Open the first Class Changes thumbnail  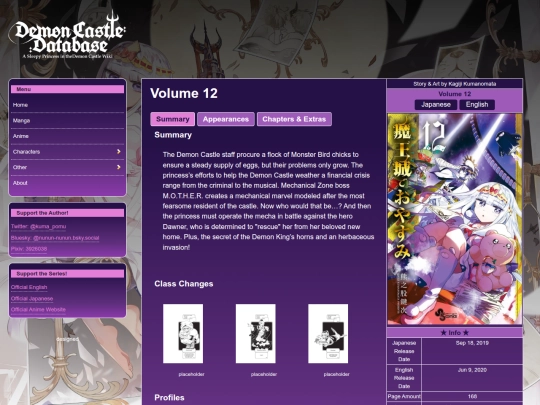(x=183, y=333)
